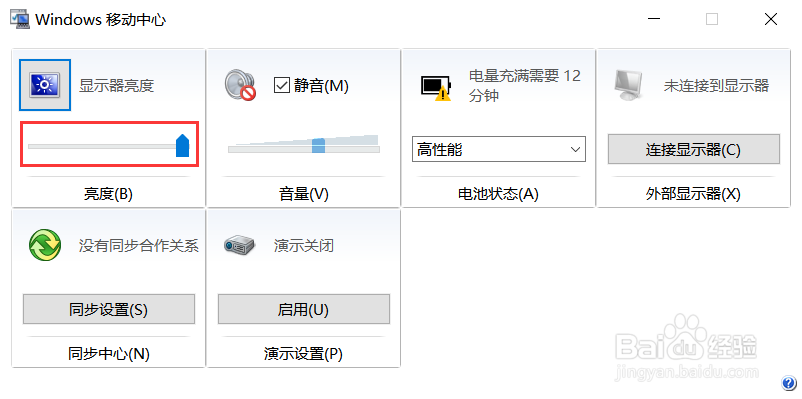Screen dimensions: 802x399
Task: Click the brightness slider track
Action: (x=108, y=146)
